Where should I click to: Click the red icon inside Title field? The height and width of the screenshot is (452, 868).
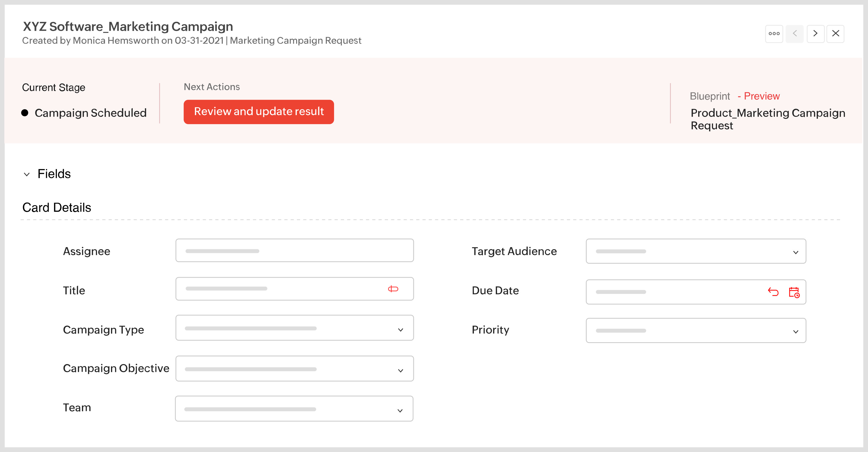(x=393, y=289)
